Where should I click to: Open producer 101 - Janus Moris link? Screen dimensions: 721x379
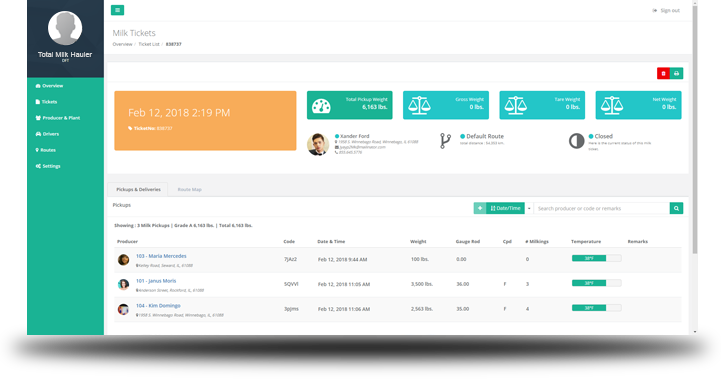tap(156, 281)
